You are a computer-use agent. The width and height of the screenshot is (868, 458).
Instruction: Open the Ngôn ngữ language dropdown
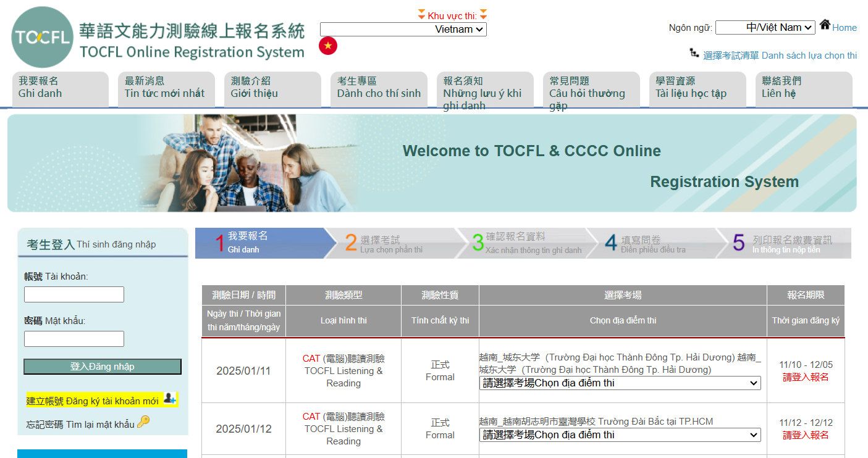765,27
